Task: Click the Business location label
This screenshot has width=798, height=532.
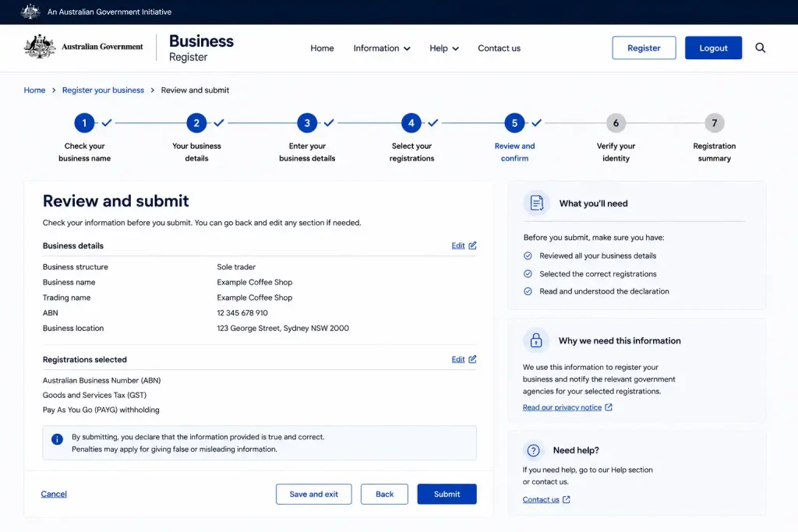Action: pos(73,328)
